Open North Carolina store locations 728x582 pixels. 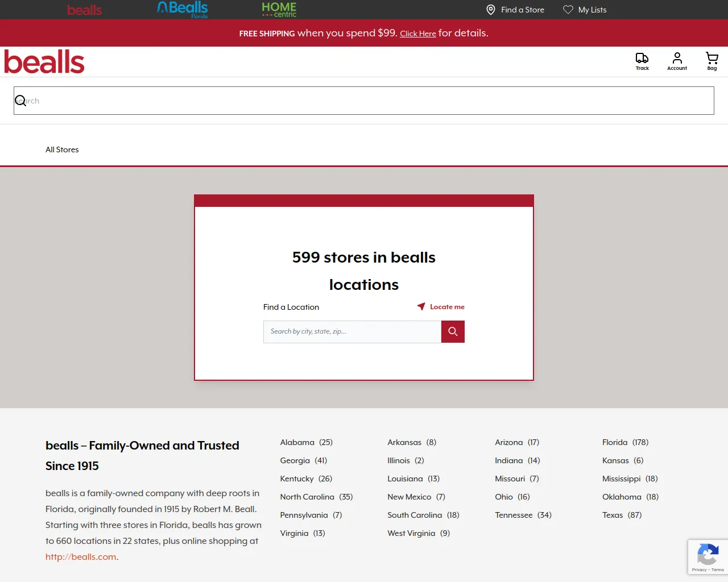click(x=316, y=497)
